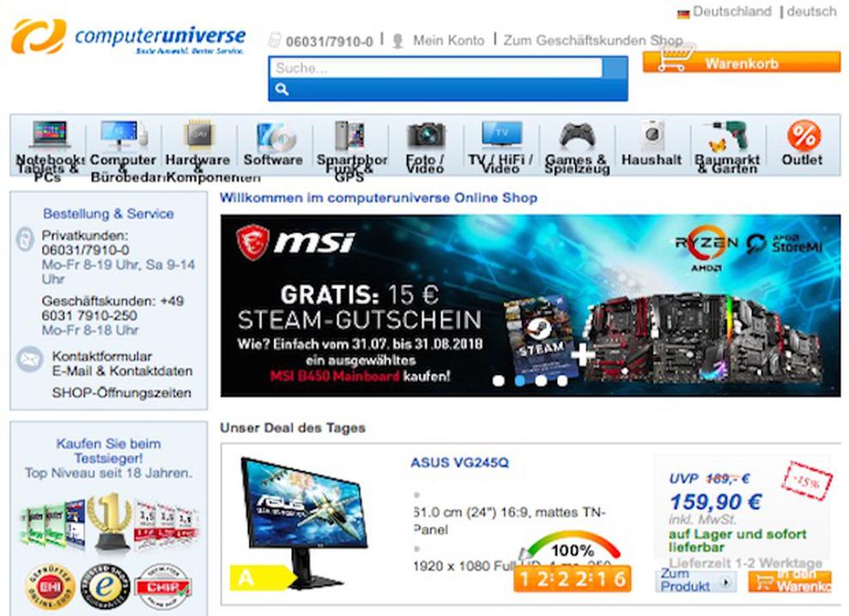Click the MSI Steam-Gutschein banner
This screenshot has width=849, height=616.
531,305
